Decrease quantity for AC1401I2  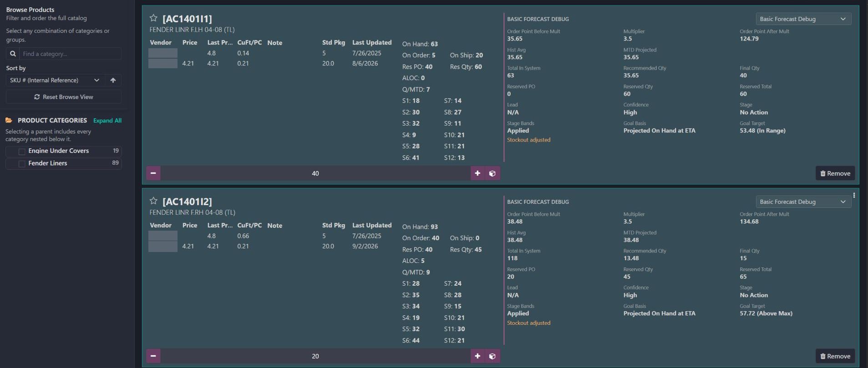pyautogui.click(x=153, y=356)
